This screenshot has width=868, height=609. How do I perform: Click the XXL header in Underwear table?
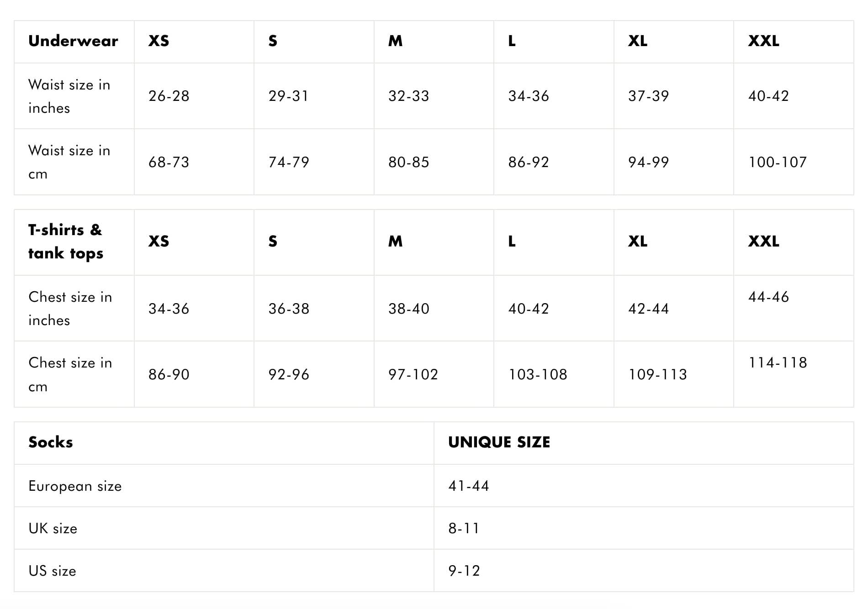(763, 41)
